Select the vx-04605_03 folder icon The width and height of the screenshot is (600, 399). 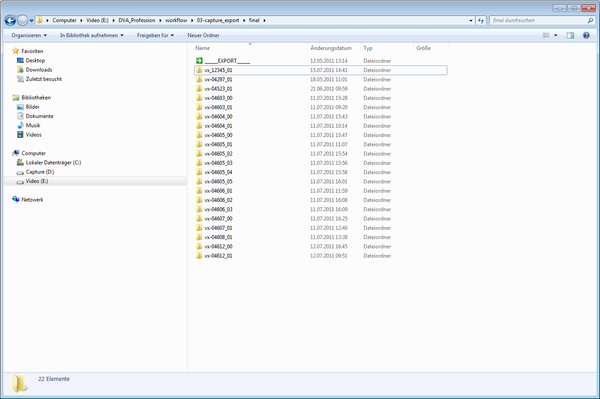(x=199, y=163)
